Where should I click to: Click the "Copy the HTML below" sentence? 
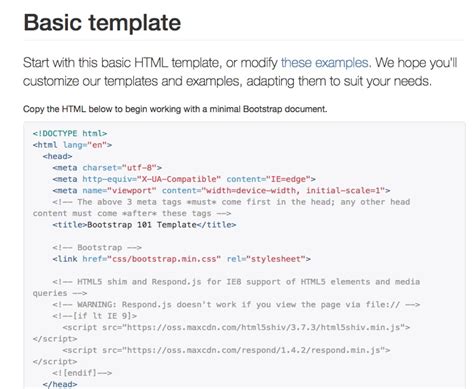175,109
